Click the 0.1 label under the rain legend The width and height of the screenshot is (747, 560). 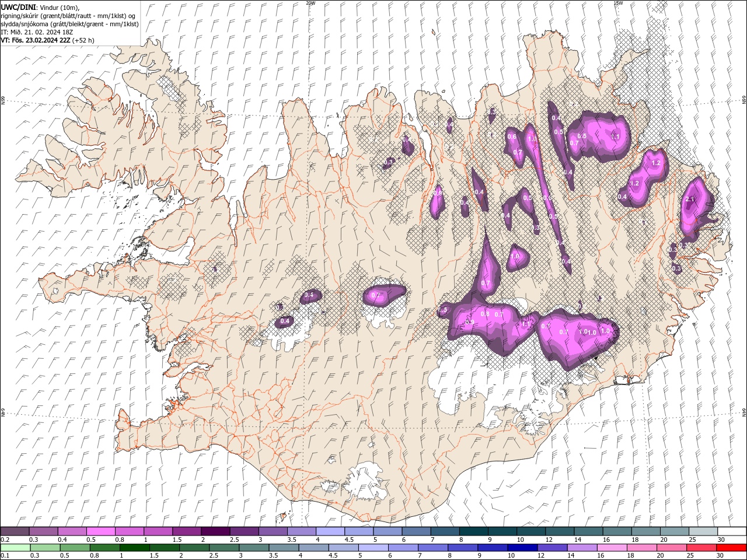pos(5,556)
